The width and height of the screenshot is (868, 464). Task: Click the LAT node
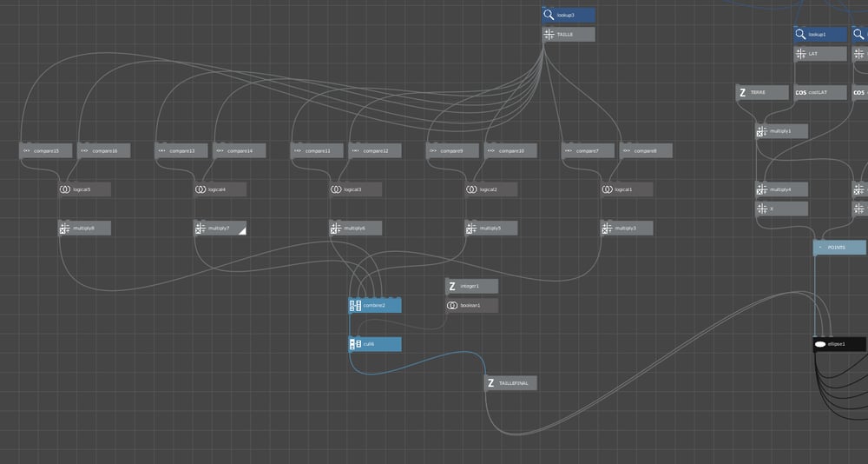[x=821, y=54]
